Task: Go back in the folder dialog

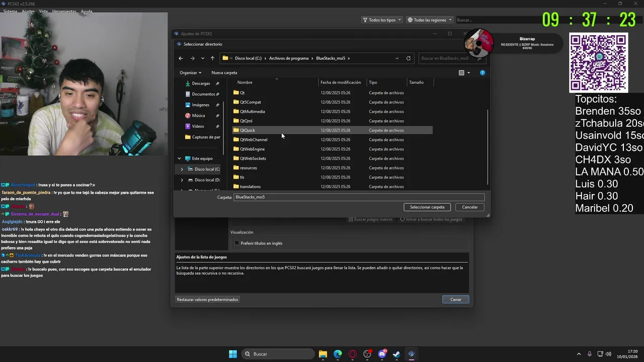Action: 181,58
